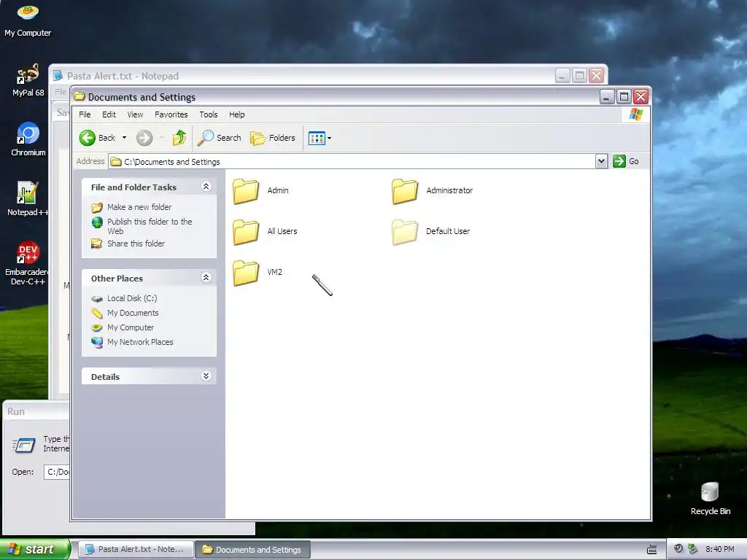
Task: Click the Forward arrow button
Action: (144, 138)
